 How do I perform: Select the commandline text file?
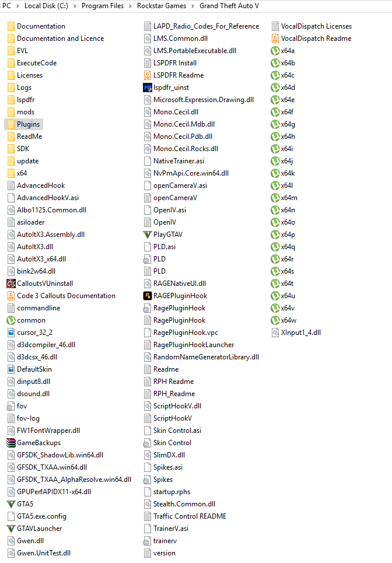pyautogui.click(x=34, y=308)
